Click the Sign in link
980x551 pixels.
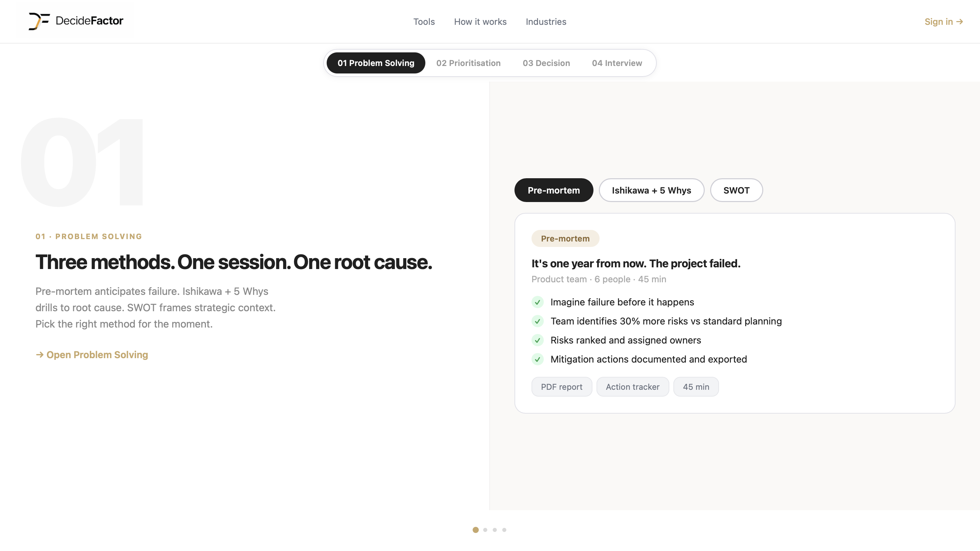point(944,22)
